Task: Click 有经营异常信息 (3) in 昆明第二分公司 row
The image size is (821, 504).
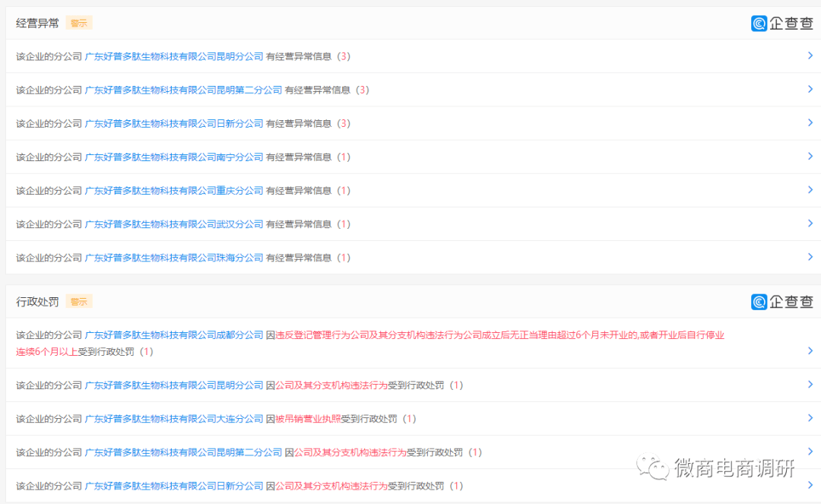Action: (327, 90)
